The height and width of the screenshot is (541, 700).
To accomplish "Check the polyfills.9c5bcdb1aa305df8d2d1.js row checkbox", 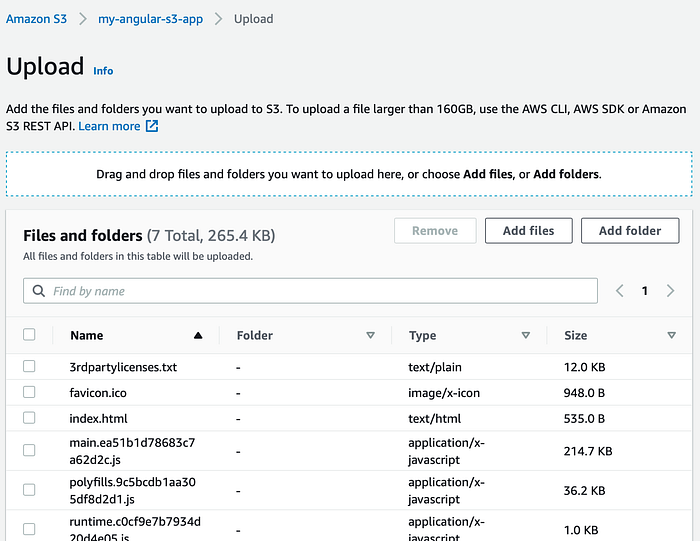I will click(29, 490).
